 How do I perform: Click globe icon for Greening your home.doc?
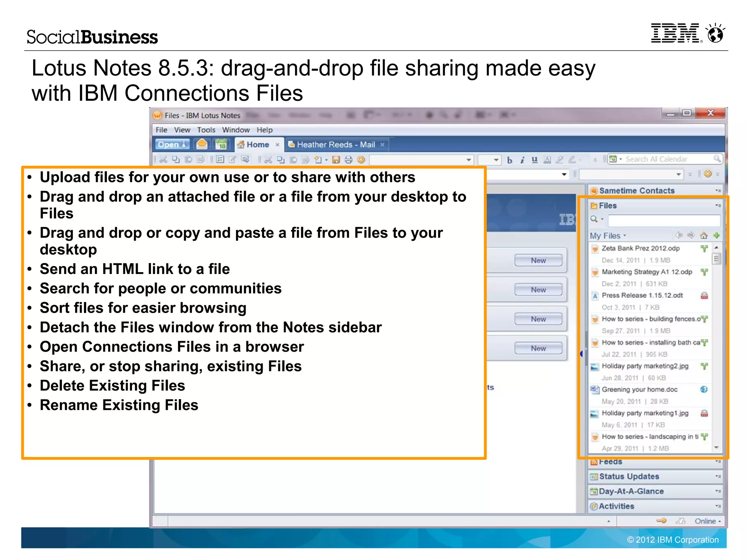tap(704, 390)
